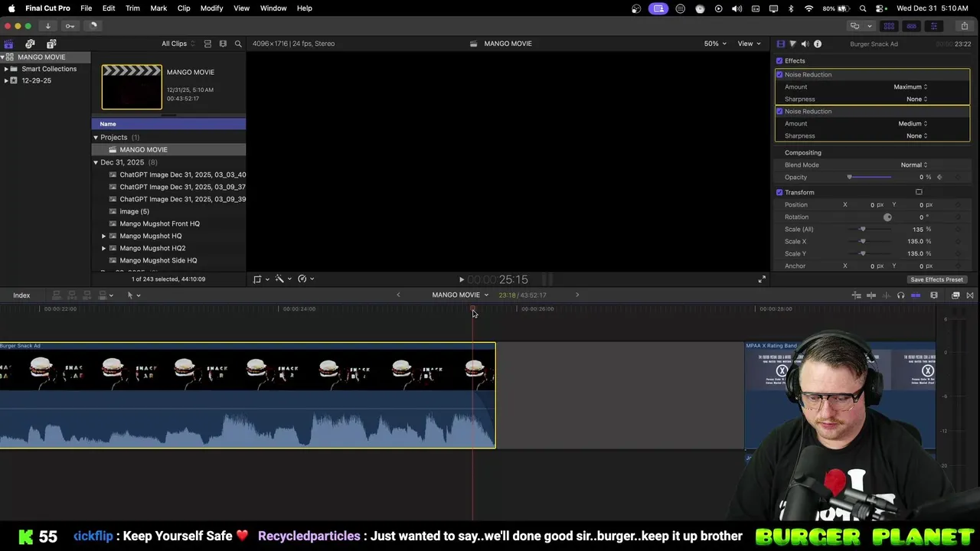Open the timeline Index
The height and width of the screenshot is (551, 980).
(x=21, y=295)
